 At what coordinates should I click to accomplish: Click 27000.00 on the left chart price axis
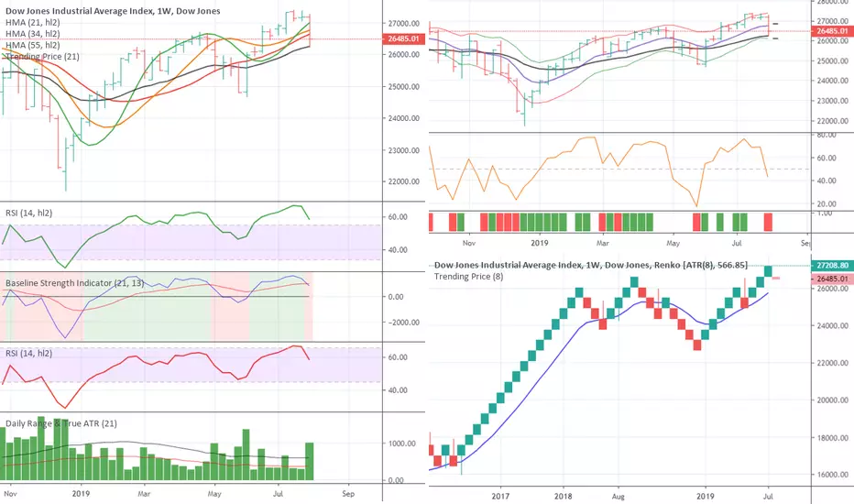(x=403, y=24)
